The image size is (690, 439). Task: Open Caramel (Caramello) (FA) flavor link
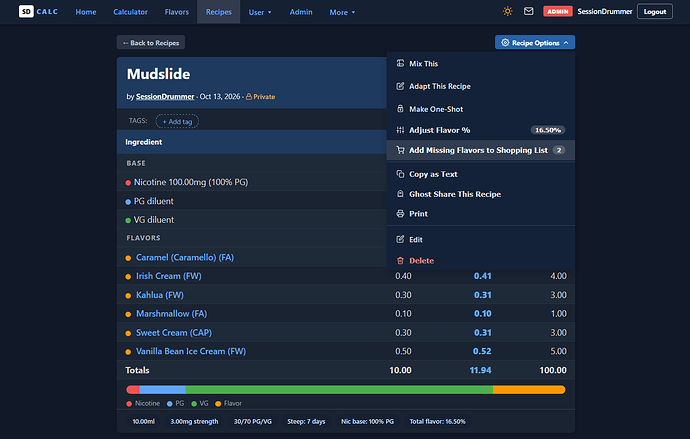click(185, 257)
